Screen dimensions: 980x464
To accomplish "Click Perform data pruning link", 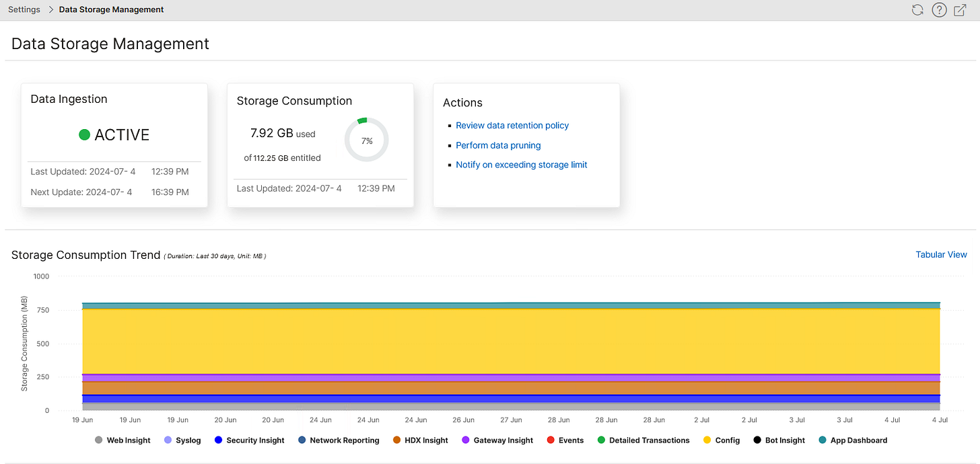I will (x=498, y=145).
